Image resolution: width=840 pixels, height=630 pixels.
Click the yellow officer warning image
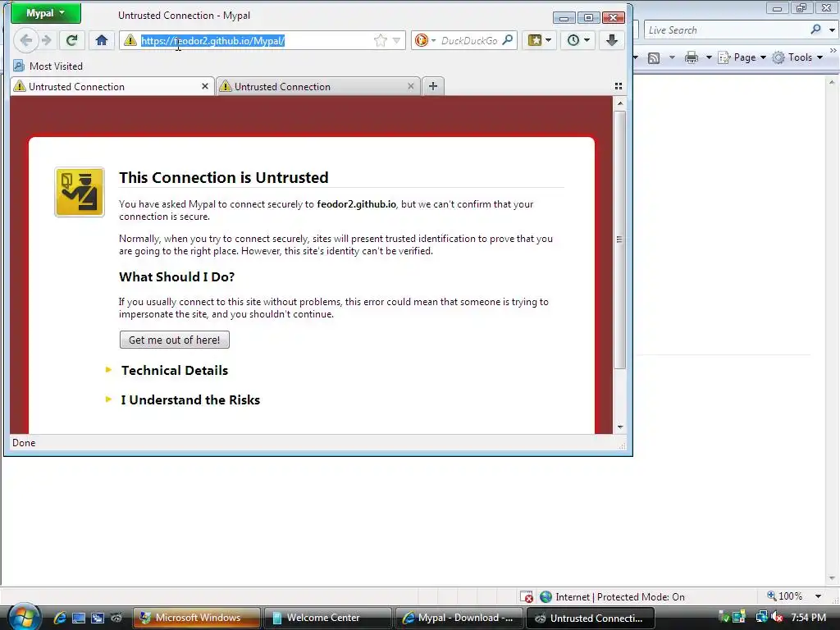(80, 192)
